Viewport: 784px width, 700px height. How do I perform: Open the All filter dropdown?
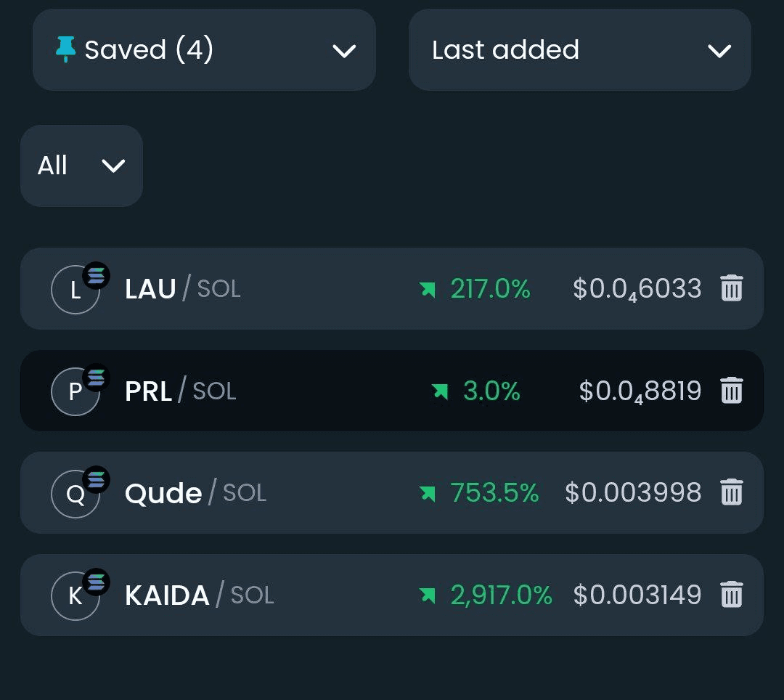81,166
